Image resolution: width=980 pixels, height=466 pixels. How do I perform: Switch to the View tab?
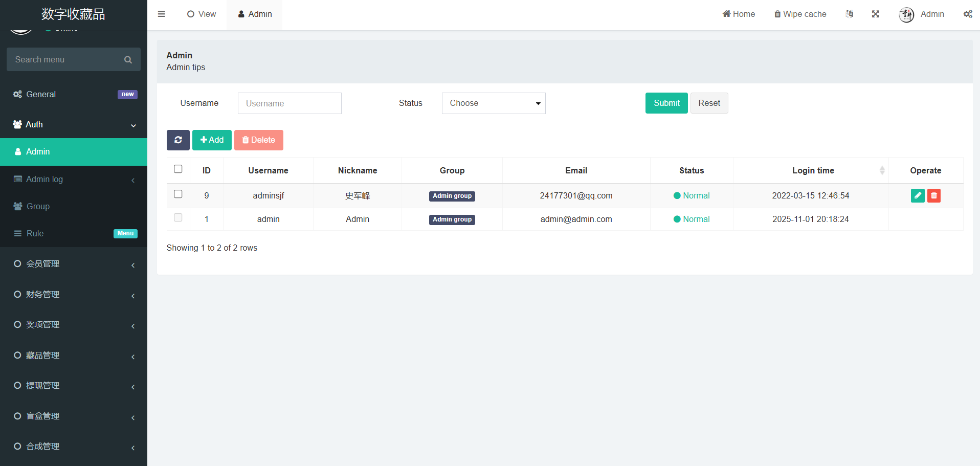pos(202,14)
